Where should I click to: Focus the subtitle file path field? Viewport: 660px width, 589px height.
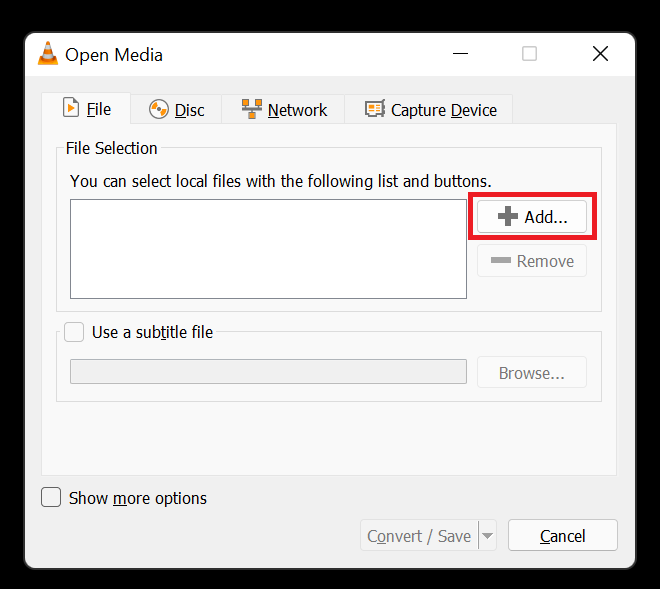click(268, 372)
